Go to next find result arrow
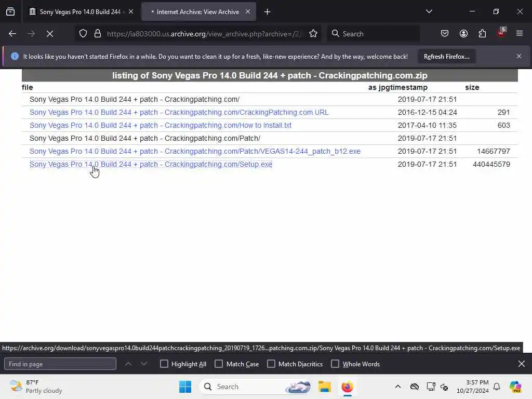532x399 pixels. (x=144, y=364)
